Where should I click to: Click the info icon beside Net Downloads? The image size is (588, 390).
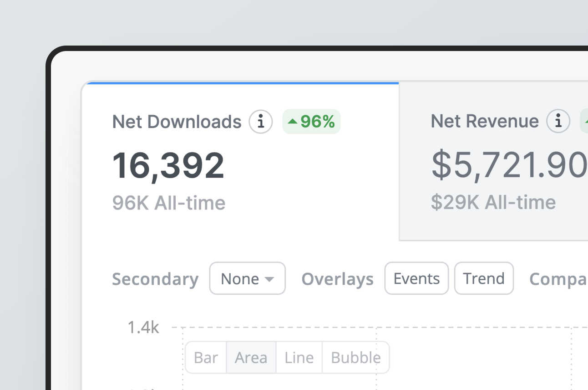tap(261, 122)
